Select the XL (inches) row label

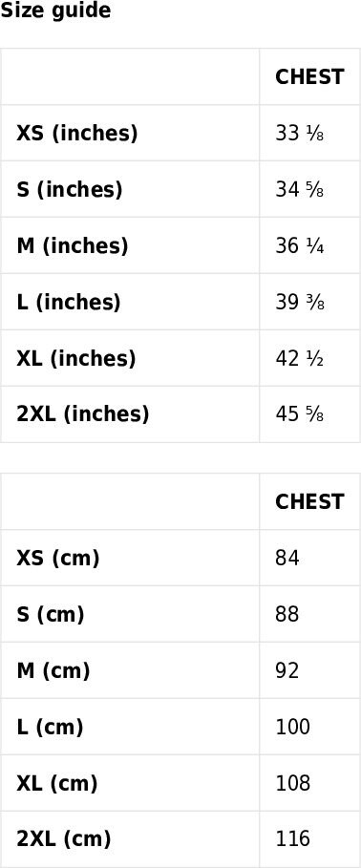75,359
